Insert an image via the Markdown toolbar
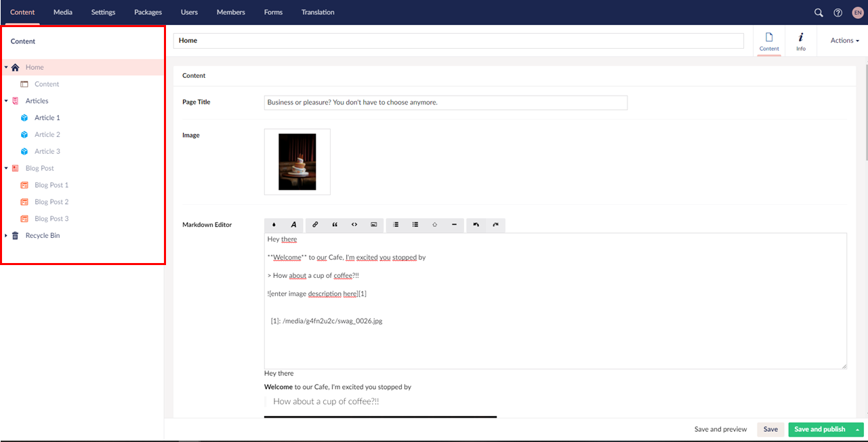The width and height of the screenshot is (868, 442). (x=373, y=224)
